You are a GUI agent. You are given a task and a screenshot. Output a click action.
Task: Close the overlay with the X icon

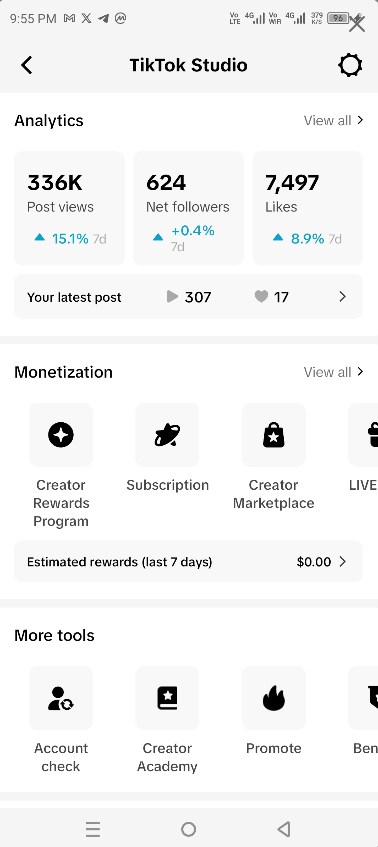click(x=357, y=24)
